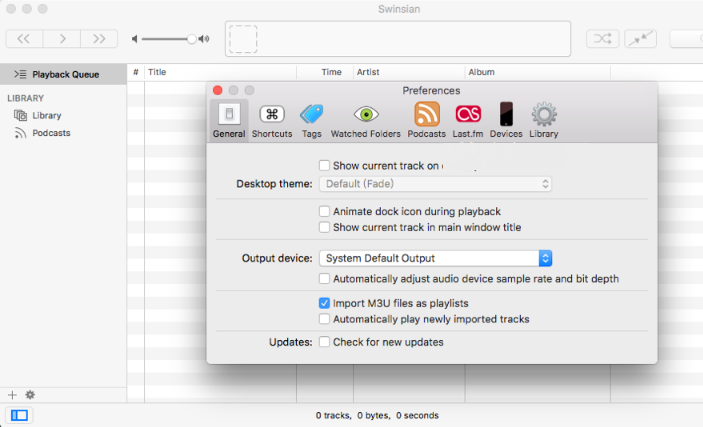Image resolution: width=703 pixels, height=427 pixels.
Task: Click the '0 tracks' status text
Action: point(333,416)
